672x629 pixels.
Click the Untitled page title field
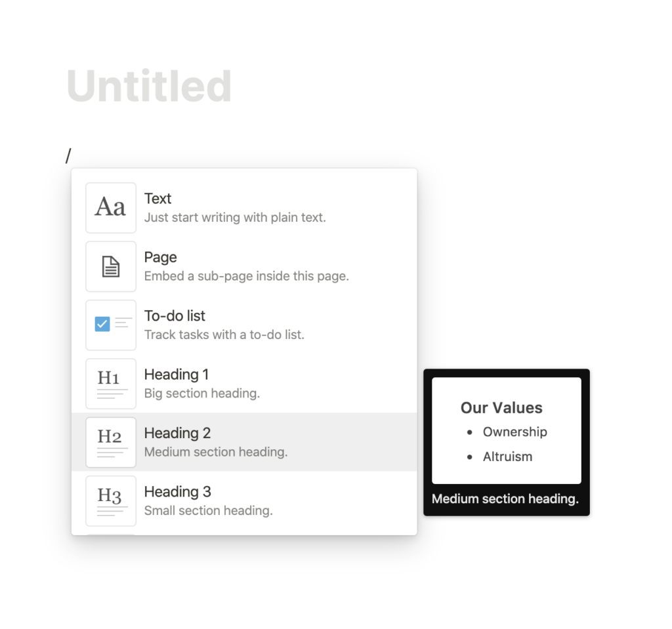coord(149,86)
